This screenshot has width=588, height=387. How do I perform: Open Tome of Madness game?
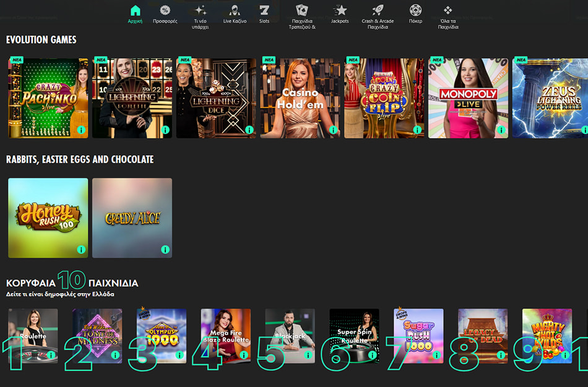[97, 336]
